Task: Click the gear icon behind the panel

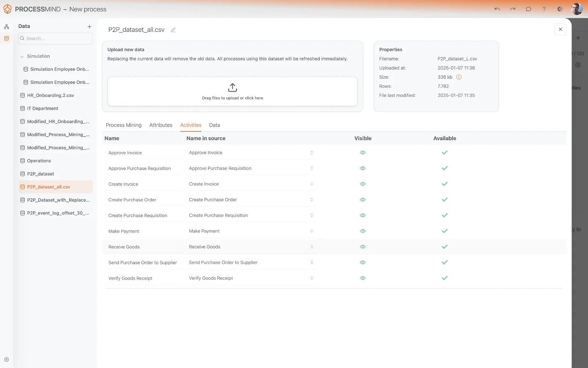Action: tap(578, 65)
